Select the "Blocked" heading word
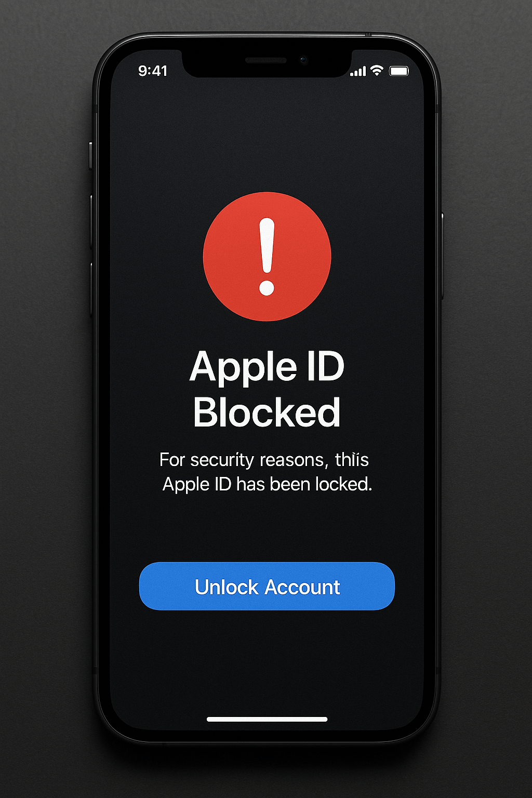 click(267, 413)
